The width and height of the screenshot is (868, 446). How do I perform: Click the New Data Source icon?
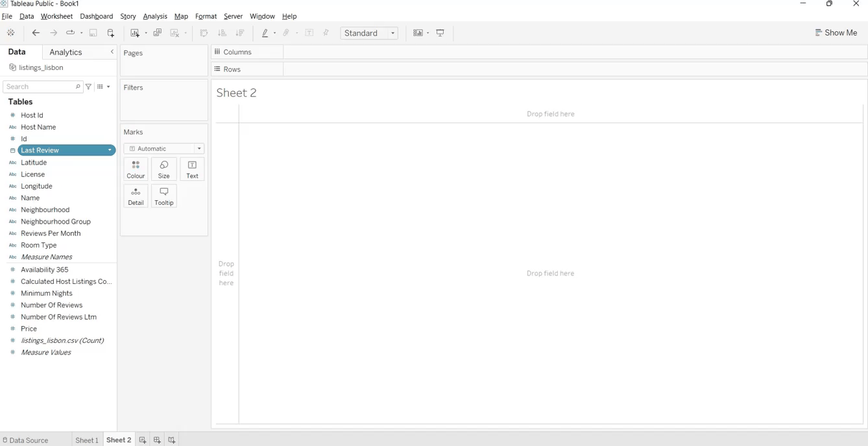[x=111, y=33]
